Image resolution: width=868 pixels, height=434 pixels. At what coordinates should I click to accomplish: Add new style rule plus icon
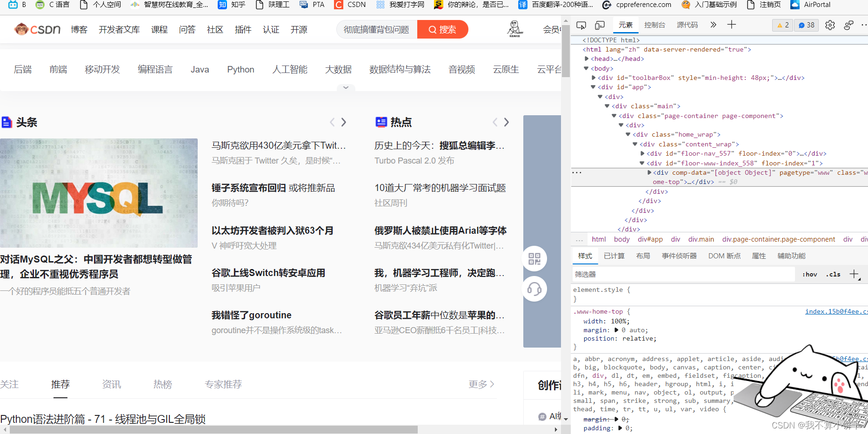click(855, 275)
